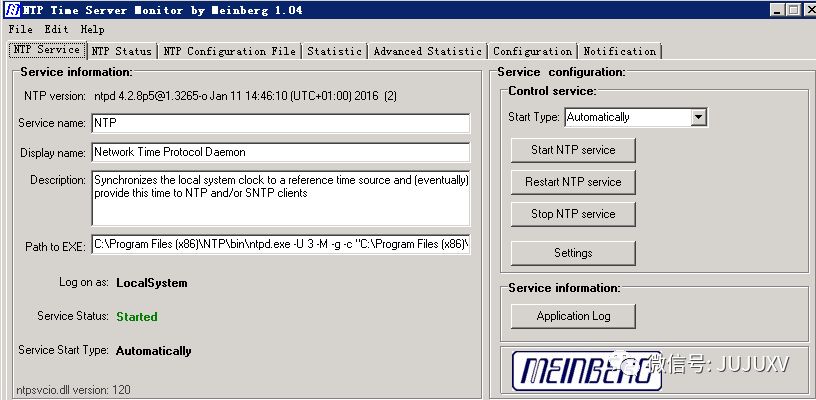Open the Advanced Statistic tab
The image size is (816, 400).
click(428, 51)
